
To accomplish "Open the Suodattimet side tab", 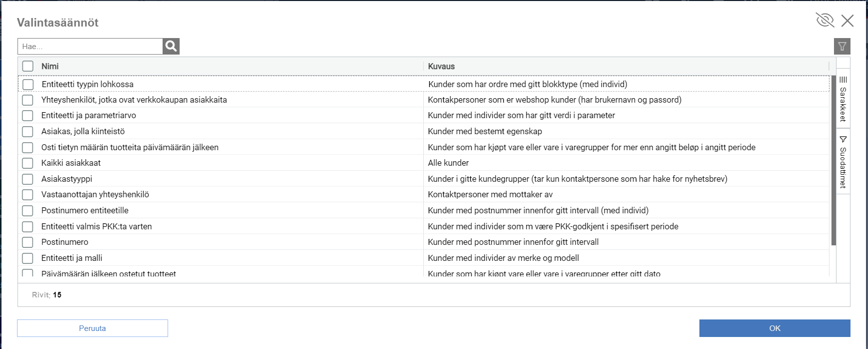I will coord(843,161).
